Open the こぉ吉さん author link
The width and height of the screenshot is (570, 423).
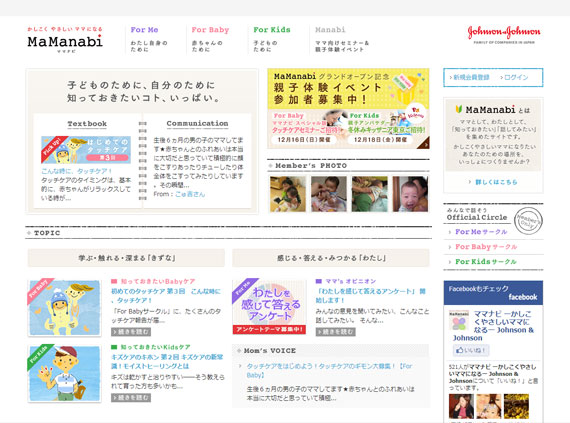point(190,194)
